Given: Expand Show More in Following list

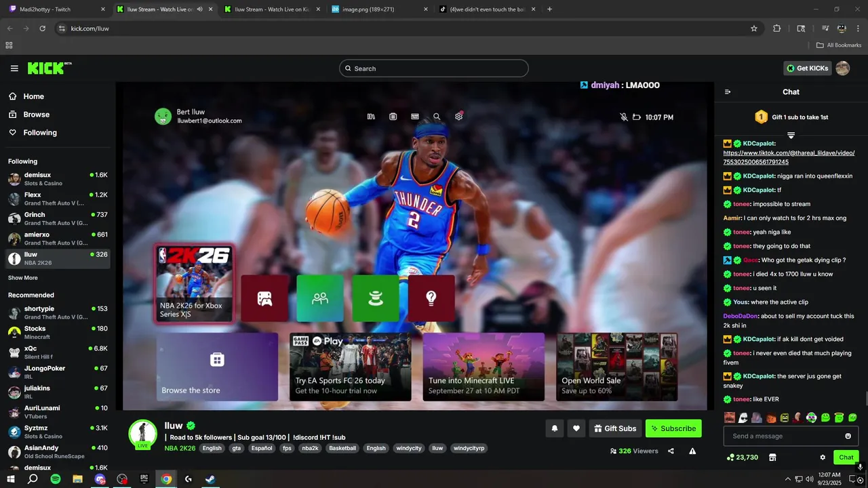Looking at the screenshot, I should pyautogui.click(x=23, y=278).
